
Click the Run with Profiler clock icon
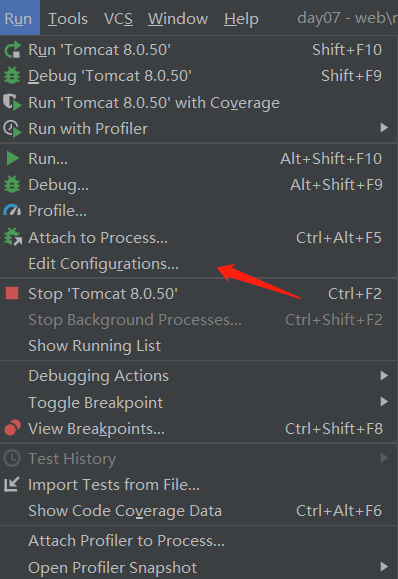(x=12, y=129)
